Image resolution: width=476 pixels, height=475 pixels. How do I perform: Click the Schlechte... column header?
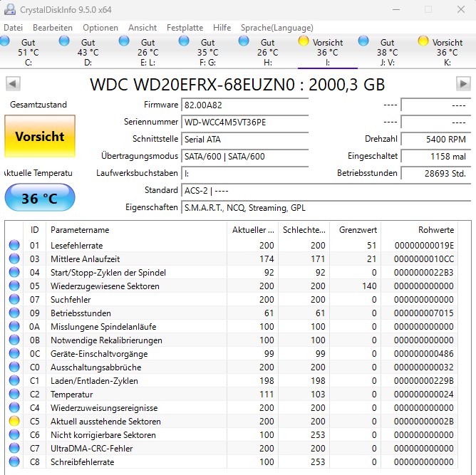coord(304,229)
